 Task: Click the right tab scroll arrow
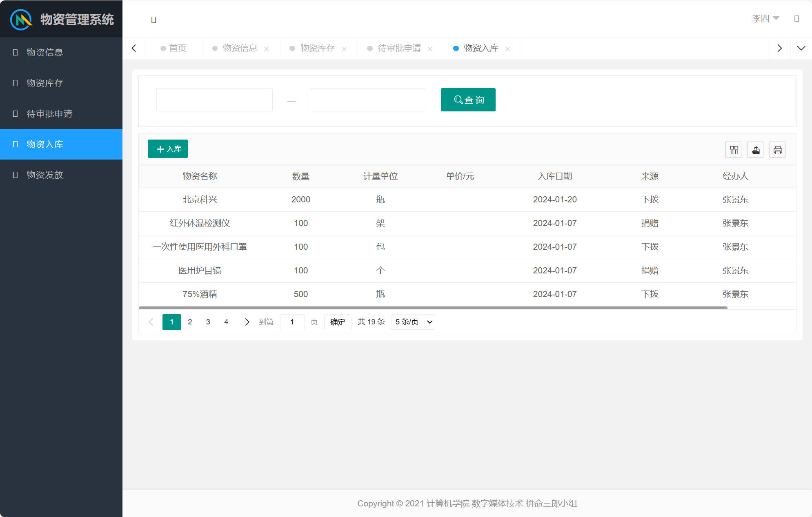pyautogui.click(x=779, y=48)
